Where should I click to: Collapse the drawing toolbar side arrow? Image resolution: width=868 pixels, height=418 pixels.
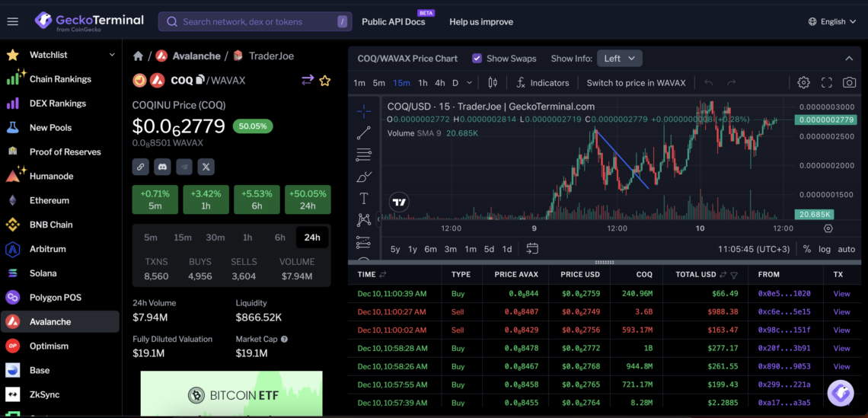pos(378,220)
